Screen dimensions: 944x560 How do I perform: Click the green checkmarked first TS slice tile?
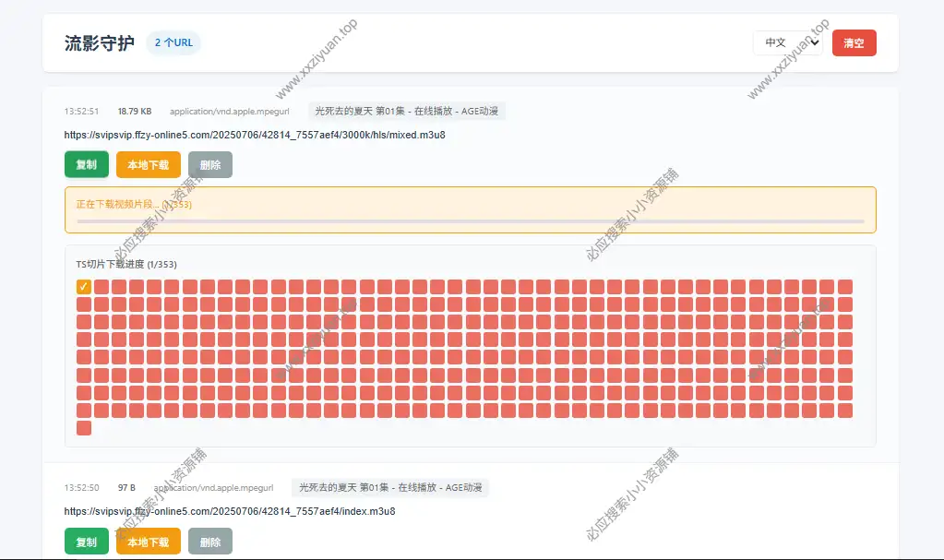point(84,286)
